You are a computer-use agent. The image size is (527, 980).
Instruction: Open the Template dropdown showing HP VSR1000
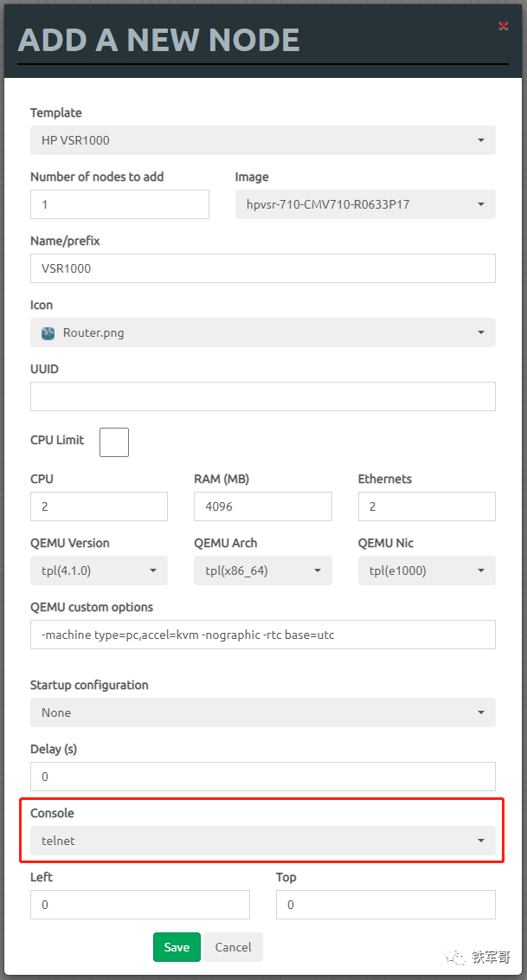coord(263,140)
